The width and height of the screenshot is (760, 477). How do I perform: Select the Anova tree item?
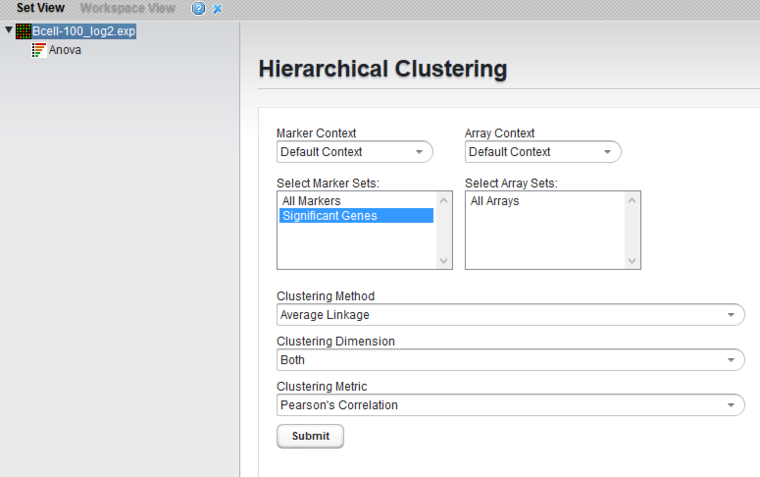coord(65,50)
